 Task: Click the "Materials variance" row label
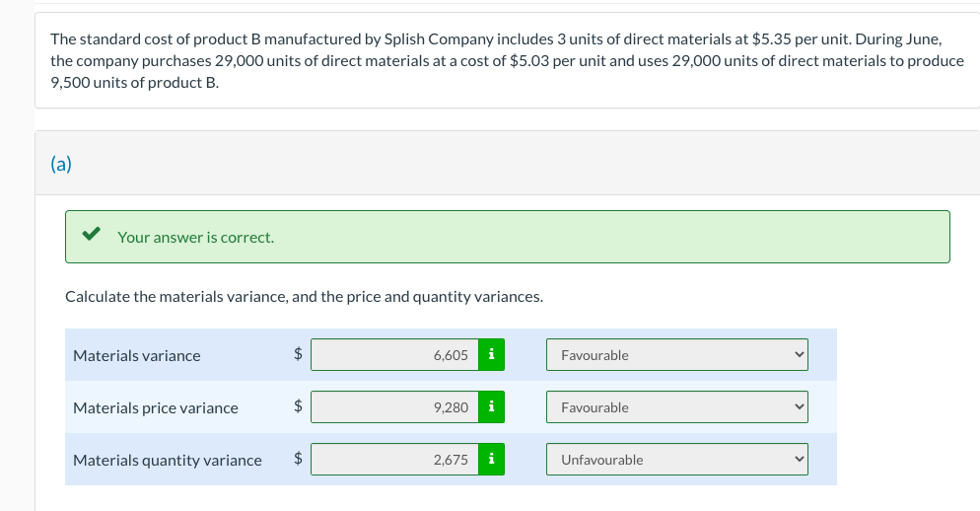(136, 356)
